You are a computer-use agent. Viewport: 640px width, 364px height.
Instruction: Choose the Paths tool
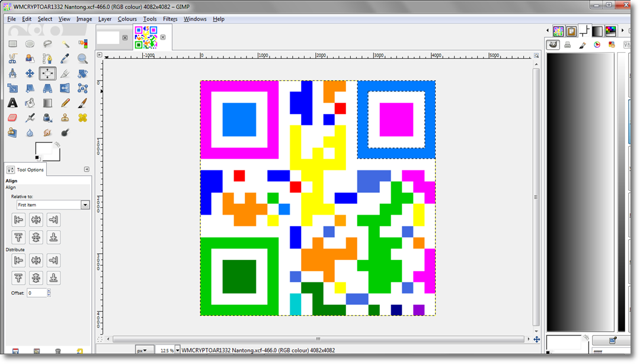point(47,59)
